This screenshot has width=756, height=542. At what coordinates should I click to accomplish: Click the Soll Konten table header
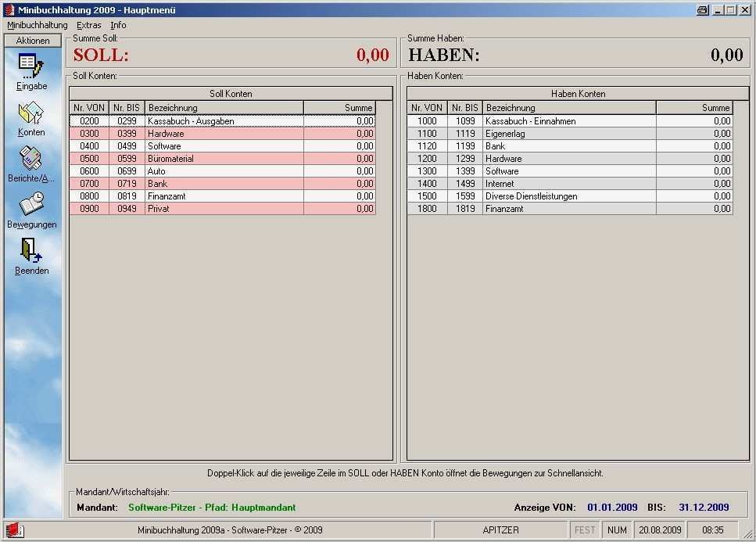(x=231, y=94)
